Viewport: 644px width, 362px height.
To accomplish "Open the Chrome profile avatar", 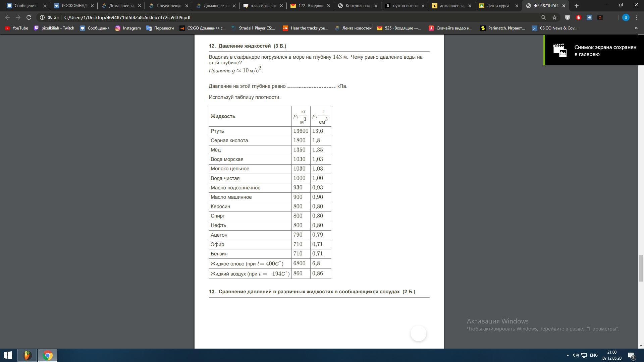I will click(x=626, y=17).
